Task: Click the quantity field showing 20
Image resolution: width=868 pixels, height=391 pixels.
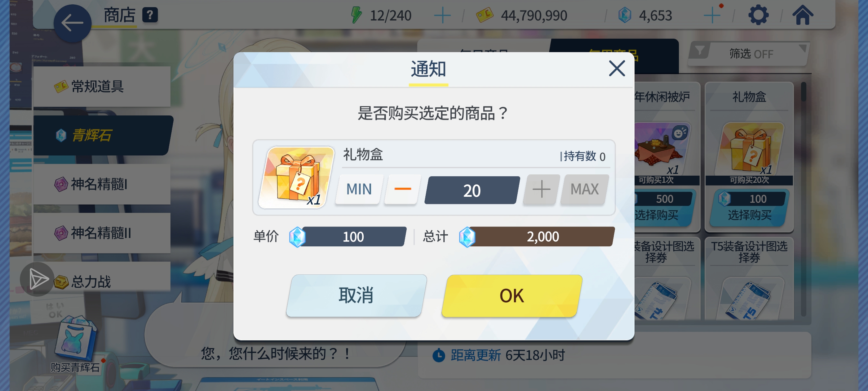Action: [x=472, y=190]
